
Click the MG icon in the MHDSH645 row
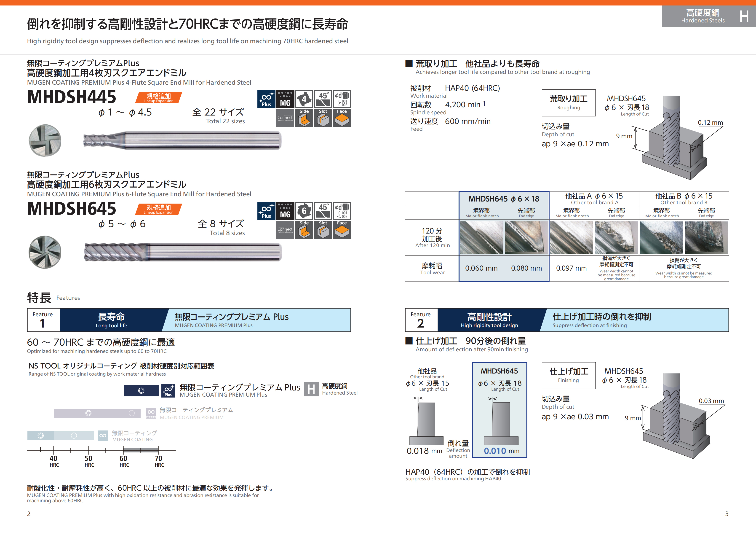(285, 211)
